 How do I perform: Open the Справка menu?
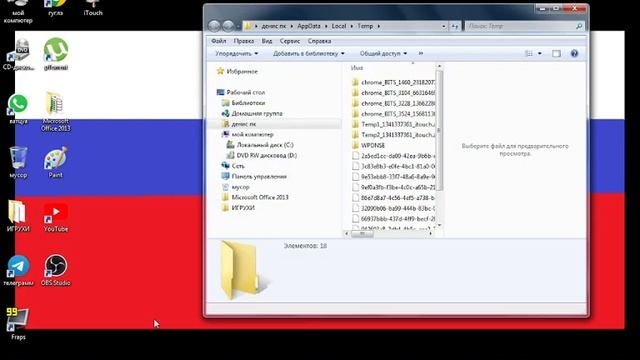(319, 41)
